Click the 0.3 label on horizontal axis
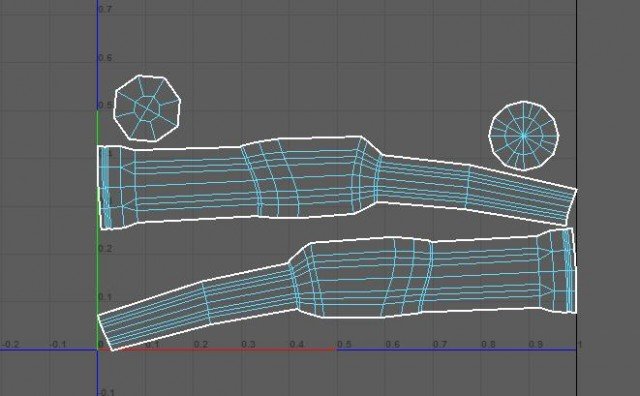This screenshot has width=640, height=396. point(248,345)
